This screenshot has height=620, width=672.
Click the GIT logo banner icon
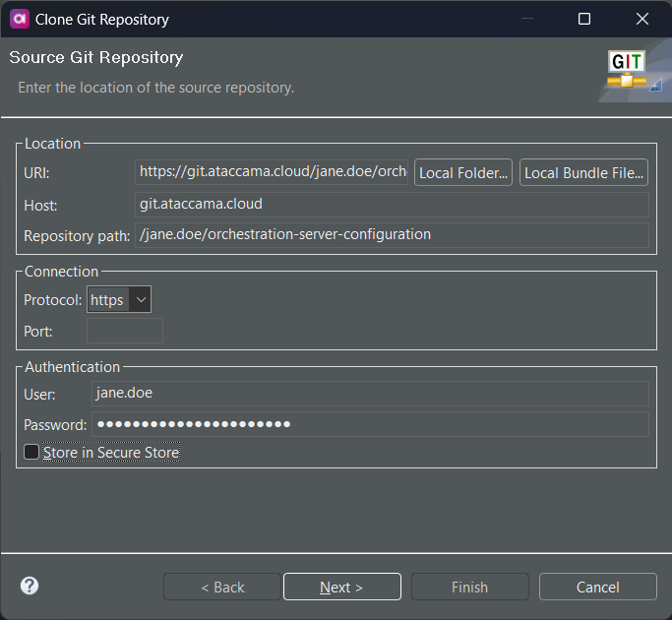tap(628, 71)
